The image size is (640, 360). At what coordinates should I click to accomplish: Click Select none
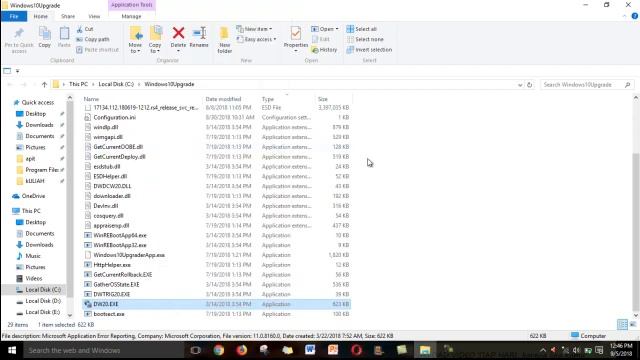(x=365, y=39)
